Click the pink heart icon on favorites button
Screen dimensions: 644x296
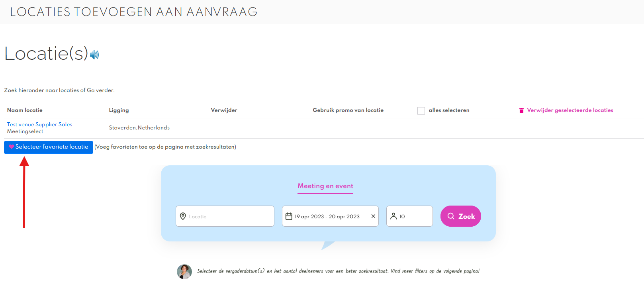(12, 147)
